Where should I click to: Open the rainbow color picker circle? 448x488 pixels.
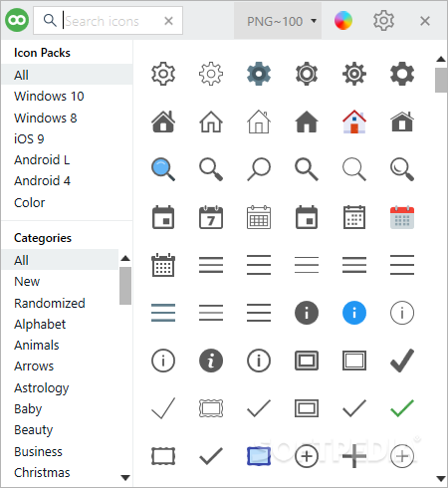[x=343, y=21]
